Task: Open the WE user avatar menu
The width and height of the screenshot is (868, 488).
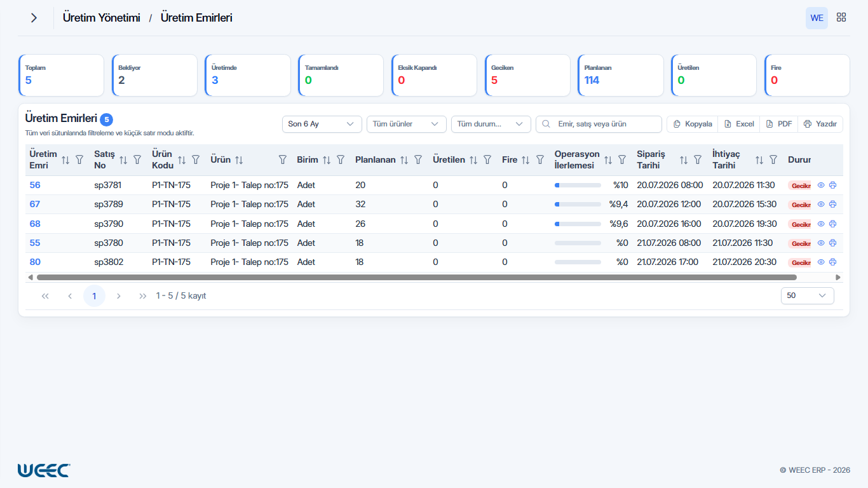Action: [x=817, y=18]
